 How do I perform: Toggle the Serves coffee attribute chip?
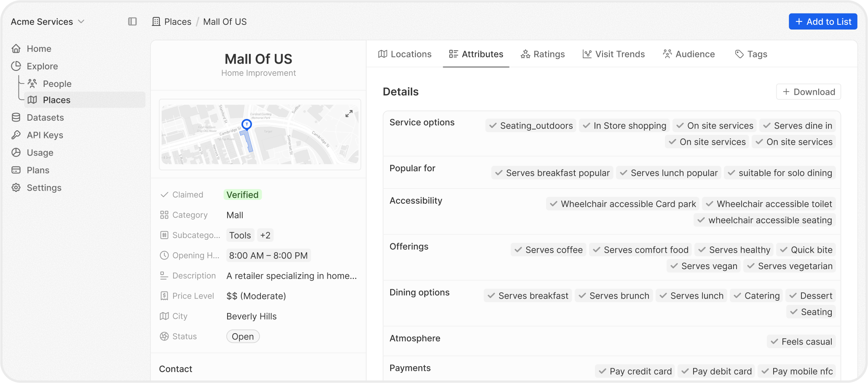point(548,250)
